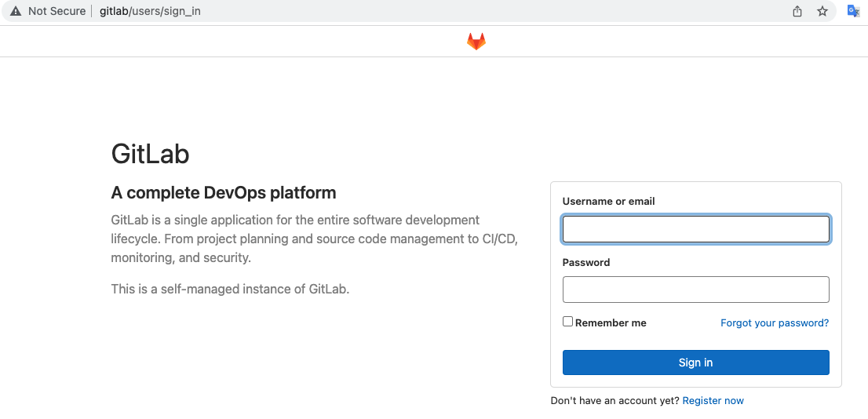868x419 pixels.
Task: Click into the Password field
Action: pos(696,290)
